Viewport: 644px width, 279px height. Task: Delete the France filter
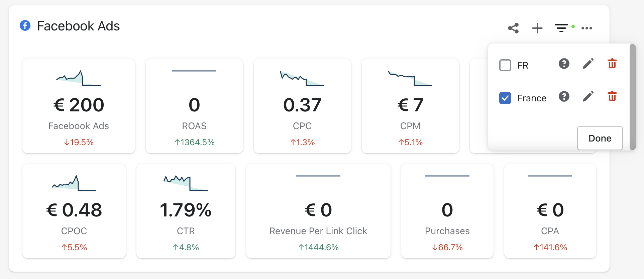point(612,97)
